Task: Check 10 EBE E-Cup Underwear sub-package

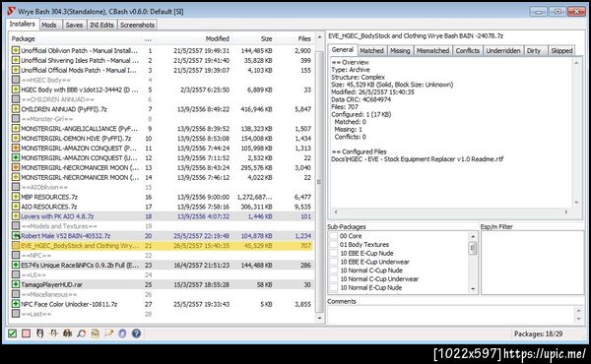Action: tap(334, 262)
